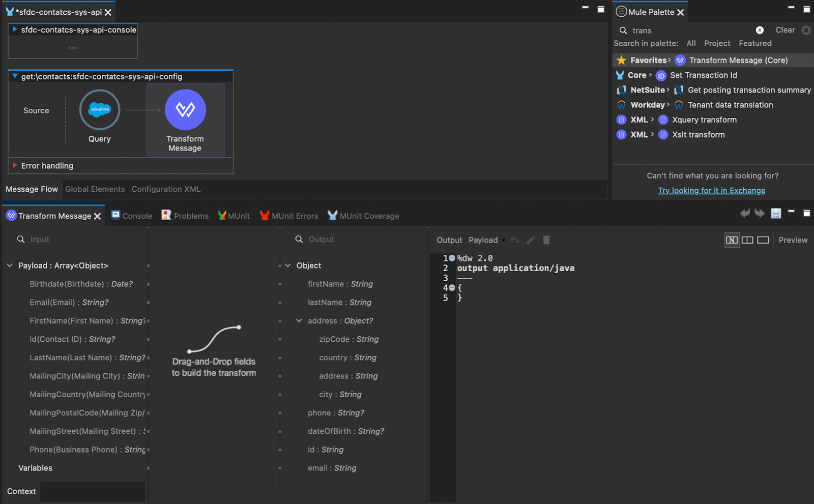Filter palette search by Featured
This screenshot has width=814, height=504.
pyautogui.click(x=755, y=44)
